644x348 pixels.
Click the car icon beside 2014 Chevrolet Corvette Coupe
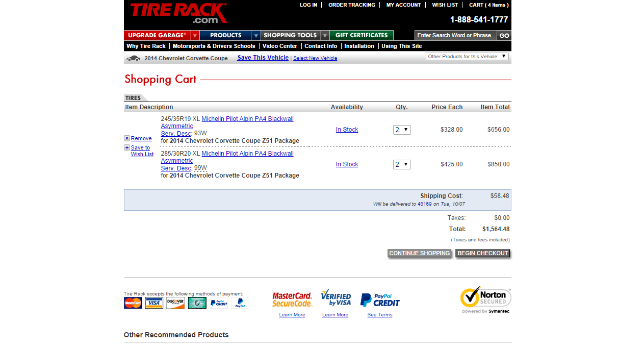point(133,58)
